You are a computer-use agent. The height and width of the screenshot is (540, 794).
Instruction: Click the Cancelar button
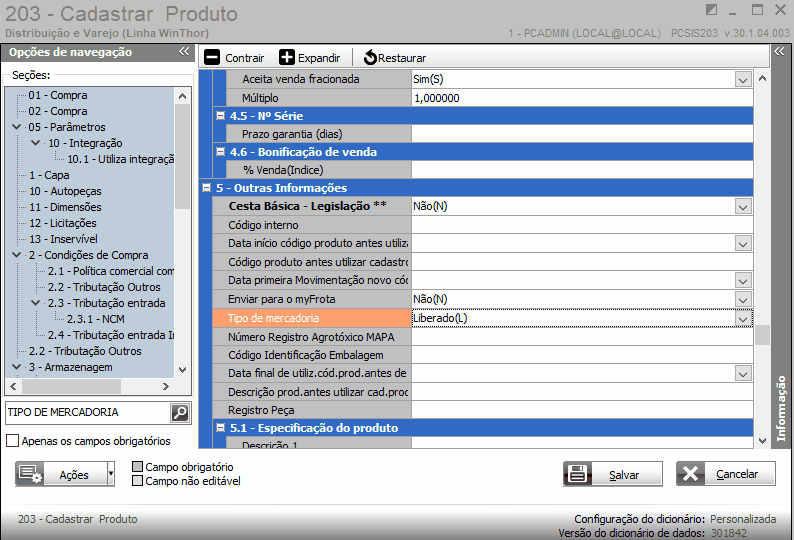click(726, 474)
